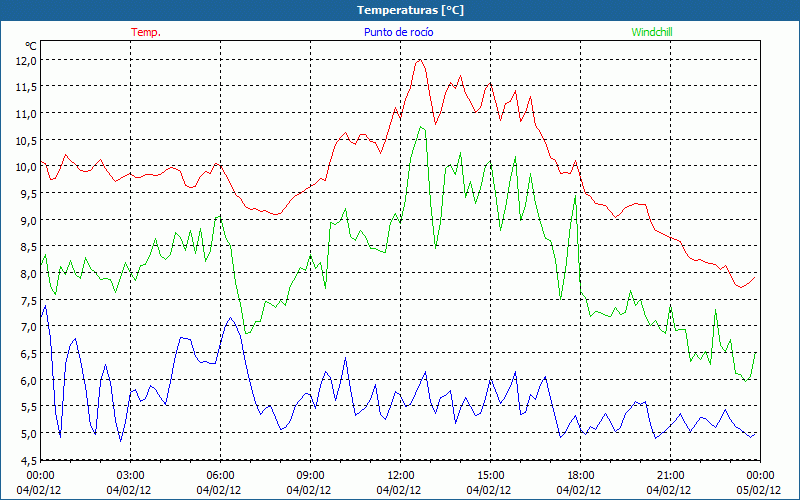Image resolution: width=800 pixels, height=500 pixels.
Task: Select the green Windchill legend label
Action: (x=652, y=32)
